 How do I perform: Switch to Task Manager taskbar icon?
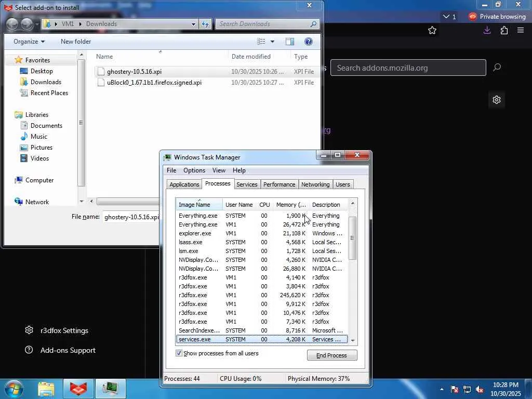[x=110, y=389]
